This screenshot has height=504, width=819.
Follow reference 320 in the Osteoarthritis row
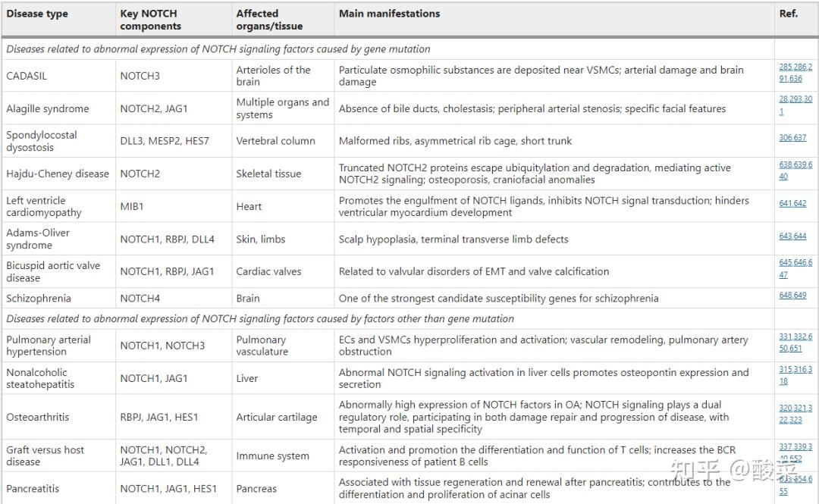coord(786,408)
